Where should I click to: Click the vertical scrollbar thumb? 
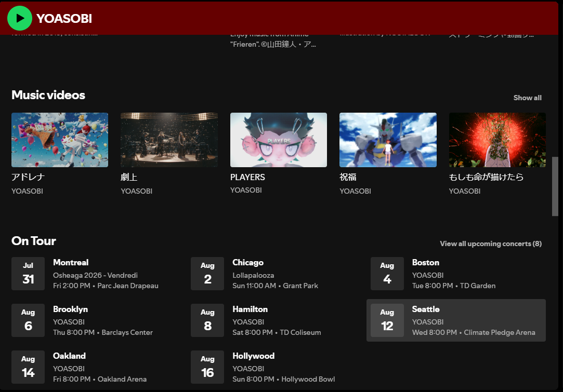555,186
